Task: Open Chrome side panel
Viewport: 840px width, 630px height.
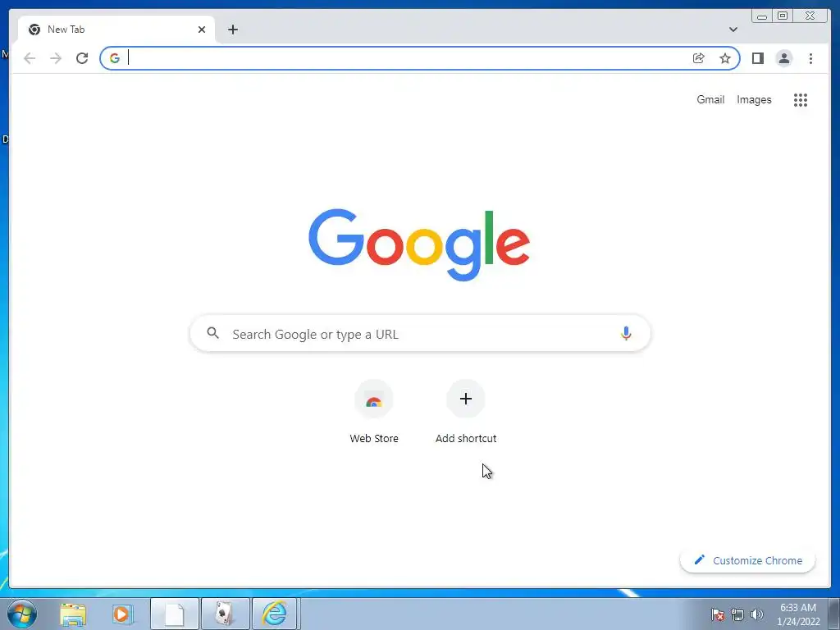Action: pyautogui.click(x=757, y=58)
